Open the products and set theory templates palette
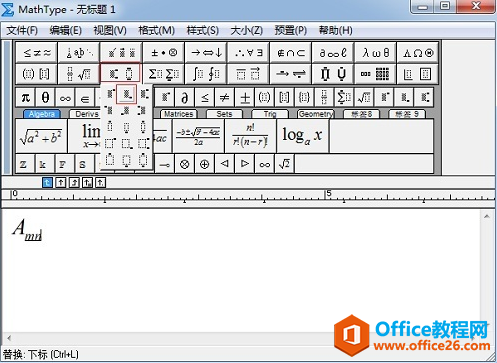Viewport: 497px width, 363px height. 333,74
